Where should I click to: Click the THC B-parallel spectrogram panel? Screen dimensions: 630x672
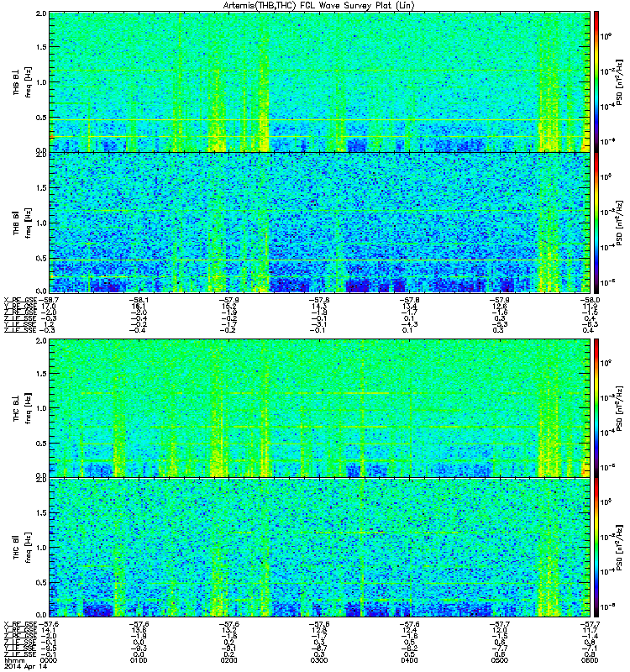pos(320,548)
